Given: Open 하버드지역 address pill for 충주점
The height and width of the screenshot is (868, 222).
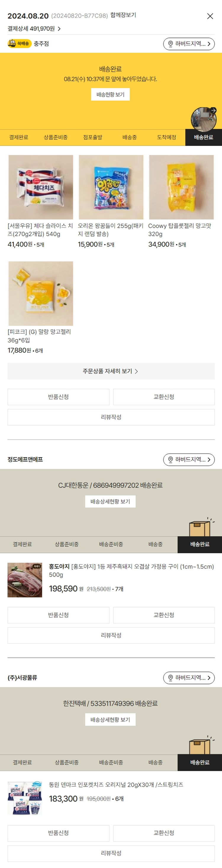Looking at the screenshot, I should click(189, 44).
